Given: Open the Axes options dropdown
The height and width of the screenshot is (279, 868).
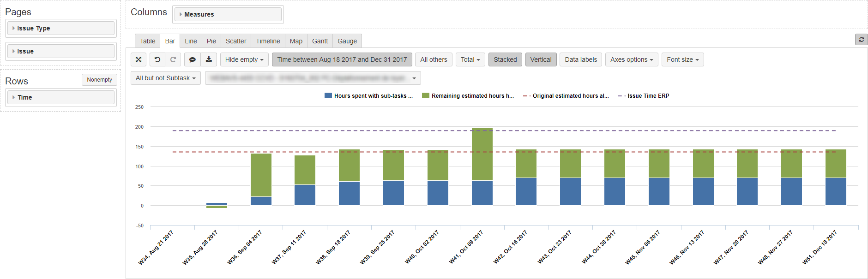Looking at the screenshot, I should coord(632,59).
